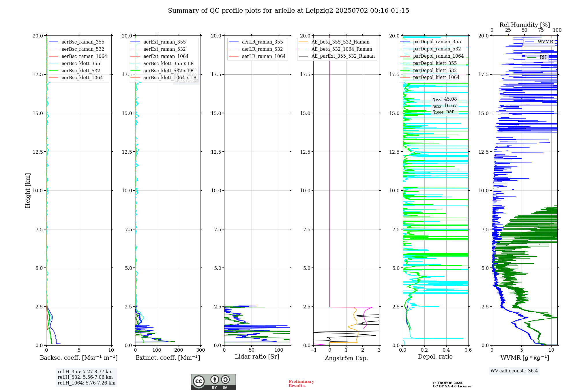Click the ref.H_532: 5.56-7.06 km text
Viewport: 577px width, 392px height.
(85, 377)
